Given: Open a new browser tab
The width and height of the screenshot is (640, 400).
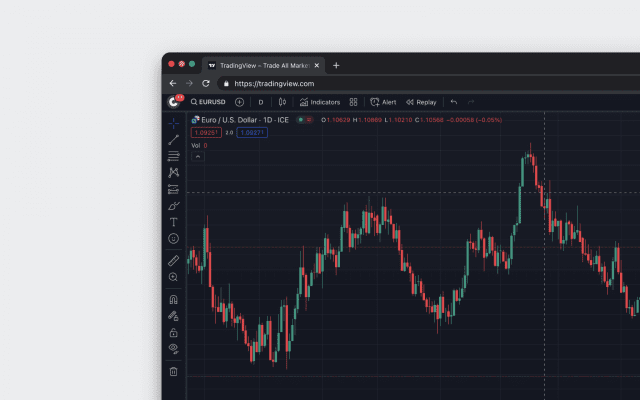Looking at the screenshot, I should pyautogui.click(x=336, y=65).
